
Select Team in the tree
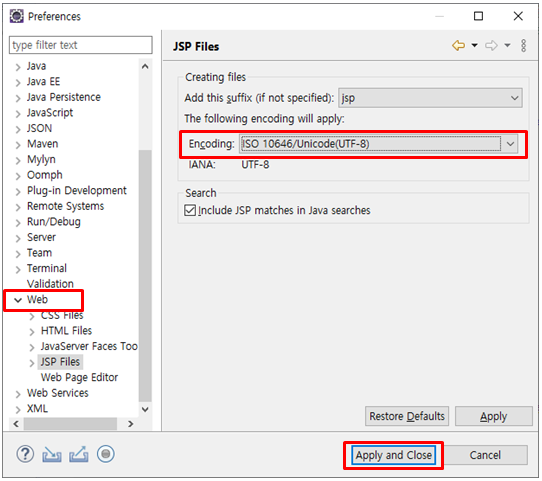click(x=39, y=253)
